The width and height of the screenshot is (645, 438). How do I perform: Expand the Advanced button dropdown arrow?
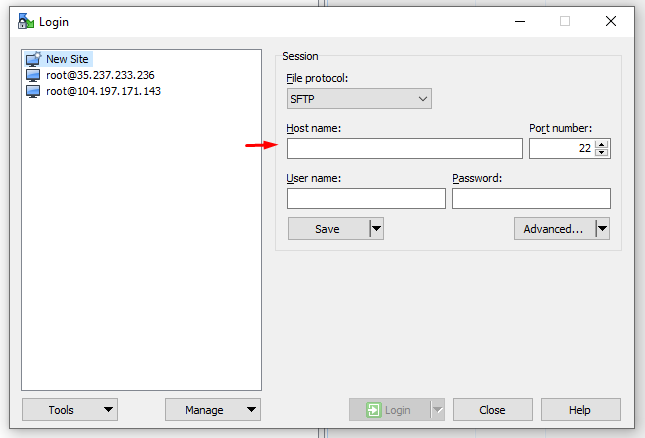(x=602, y=229)
